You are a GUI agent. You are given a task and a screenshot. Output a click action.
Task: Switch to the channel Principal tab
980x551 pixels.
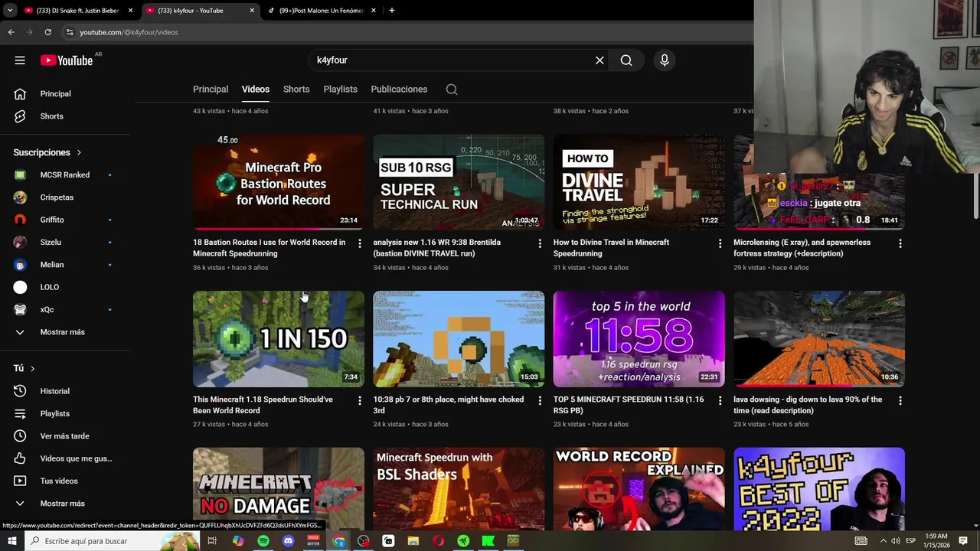(211, 90)
